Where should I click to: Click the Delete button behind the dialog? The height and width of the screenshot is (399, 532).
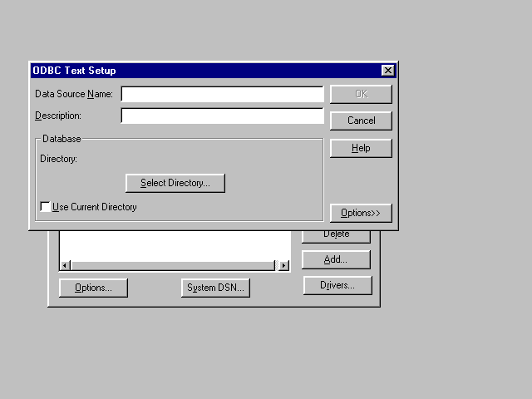[336, 236]
